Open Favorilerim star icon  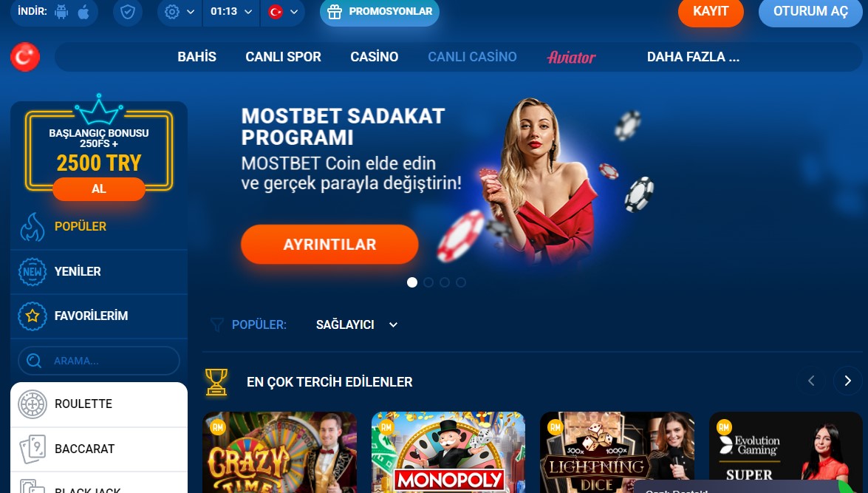pyautogui.click(x=32, y=316)
